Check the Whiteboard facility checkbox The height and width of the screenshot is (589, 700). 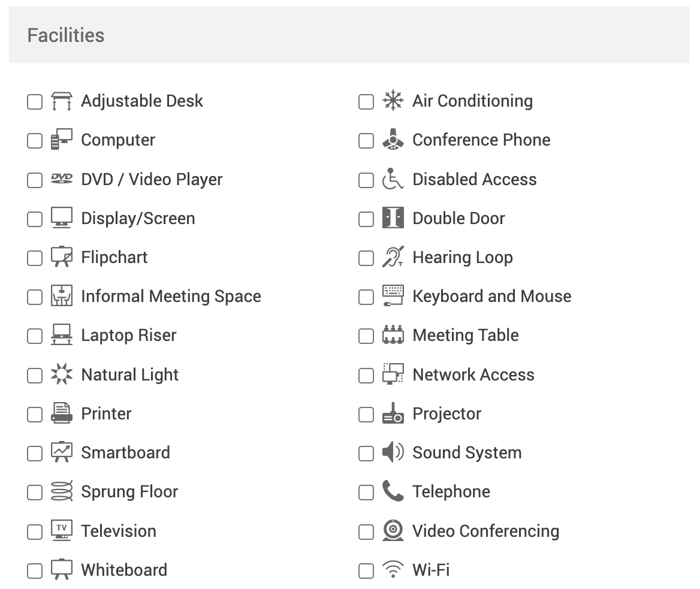pyautogui.click(x=34, y=570)
